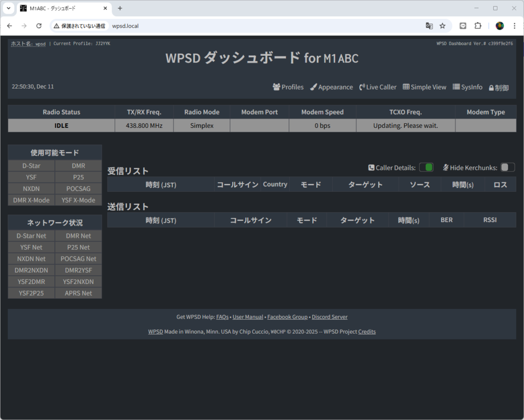Open the SysInfo page
This screenshot has width=524, height=420.
pos(467,87)
